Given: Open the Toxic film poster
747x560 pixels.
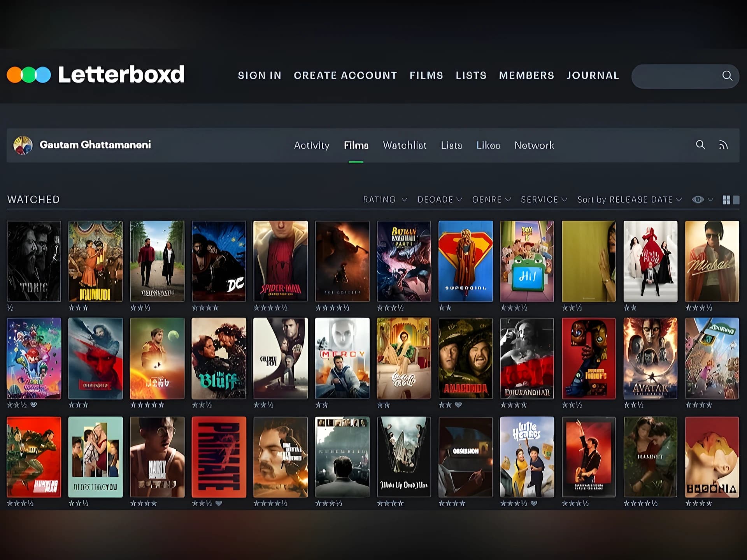Looking at the screenshot, I should 34,261.
